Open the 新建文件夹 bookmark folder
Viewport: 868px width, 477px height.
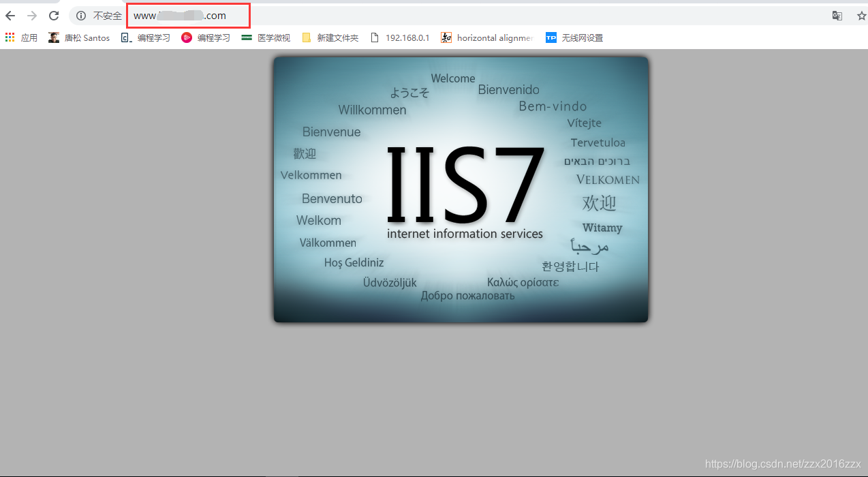tap(330, 38)
